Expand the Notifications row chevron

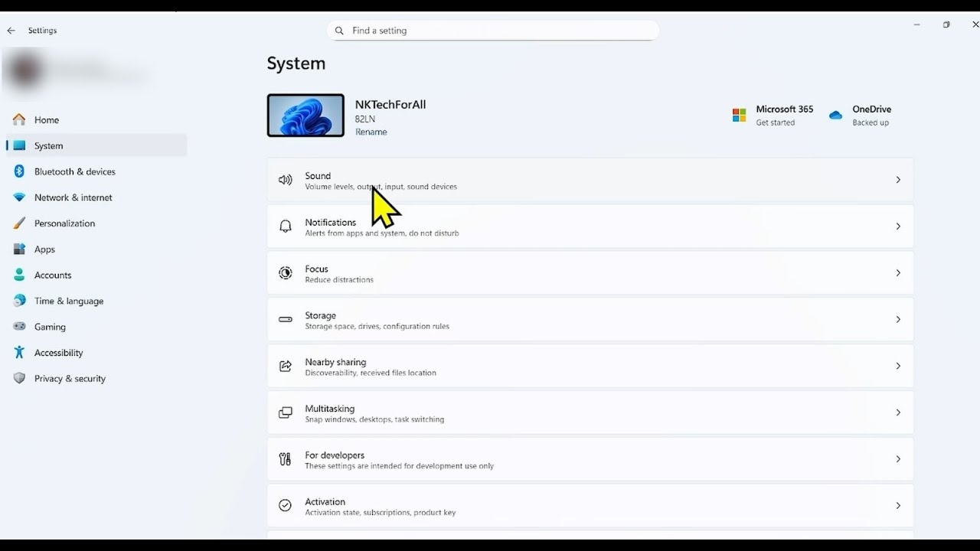tap(898, 227)
